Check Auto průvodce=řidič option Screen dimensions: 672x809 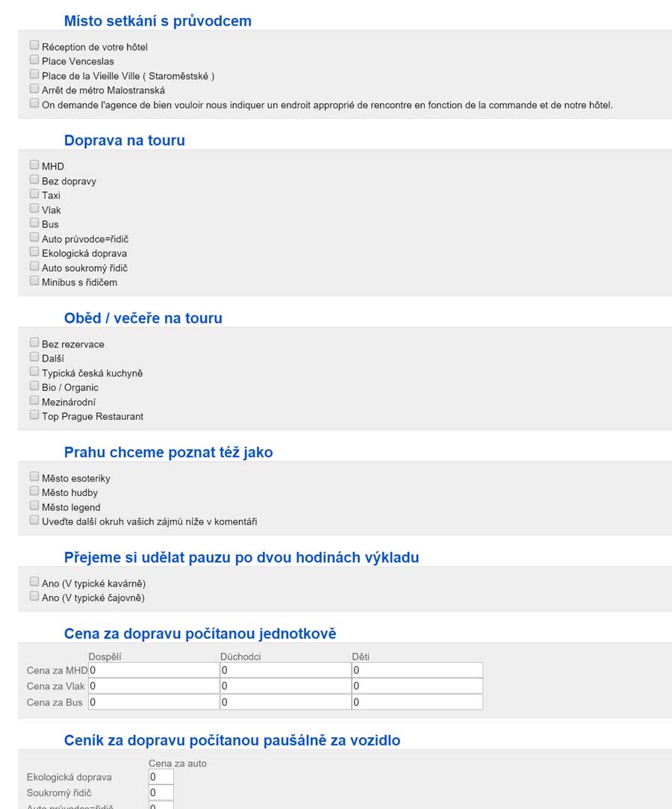click(34, 238)
